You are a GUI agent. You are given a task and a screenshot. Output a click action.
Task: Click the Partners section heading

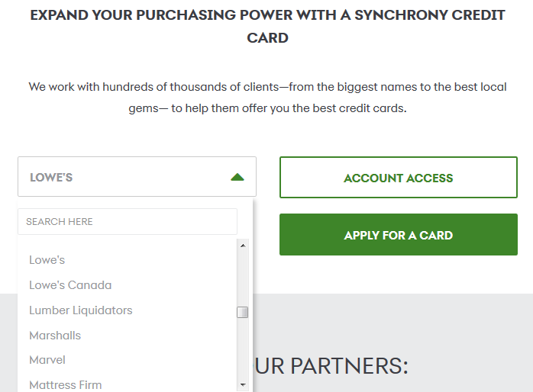coord(331,366)
